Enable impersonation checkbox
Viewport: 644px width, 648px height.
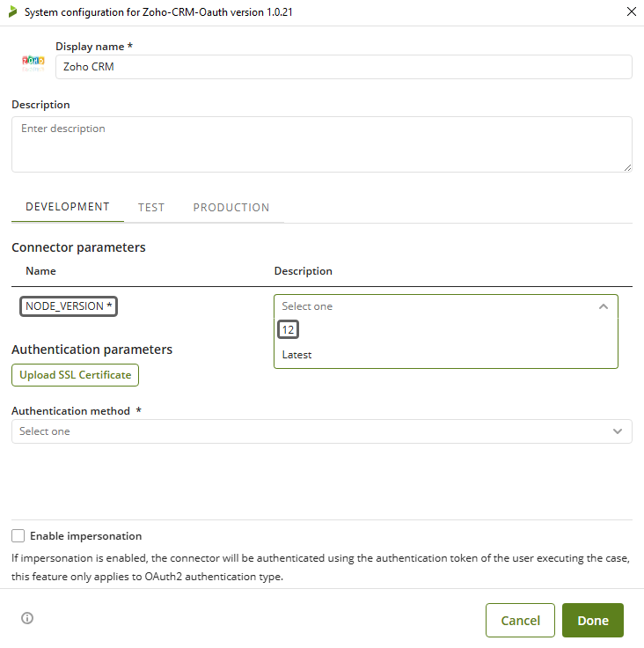coord(18,535)
